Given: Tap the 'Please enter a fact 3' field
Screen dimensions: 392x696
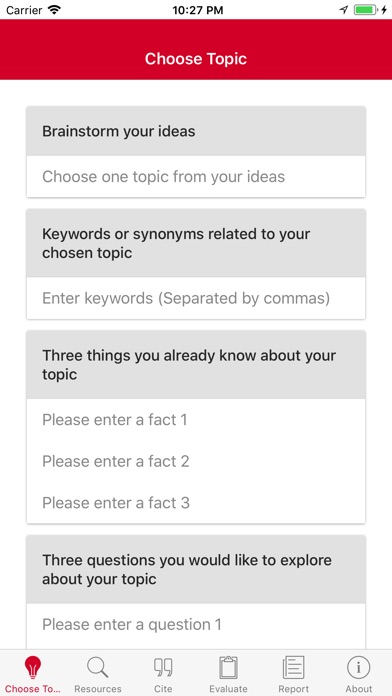Looking at the screenshot, I should 196,503.
